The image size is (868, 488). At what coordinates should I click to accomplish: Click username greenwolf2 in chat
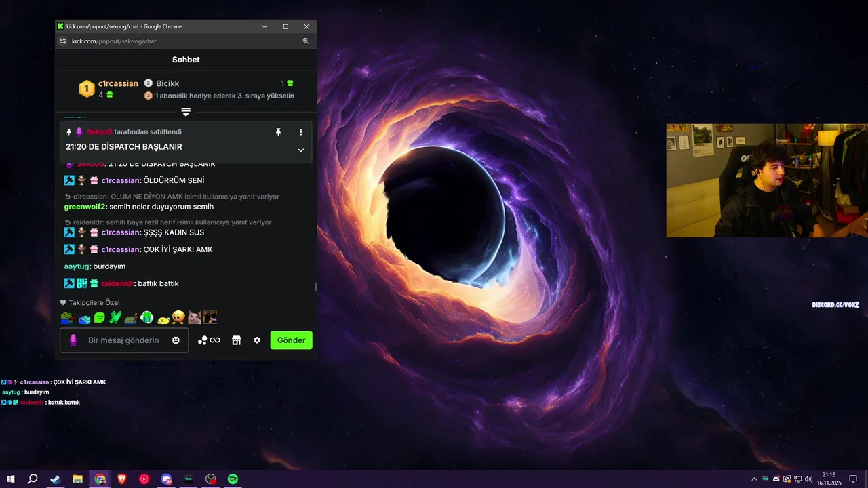[85, 207]
